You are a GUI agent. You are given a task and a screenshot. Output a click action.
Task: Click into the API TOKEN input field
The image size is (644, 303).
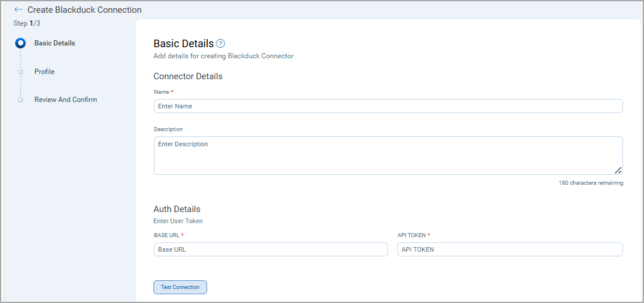(x=510, y=249)
